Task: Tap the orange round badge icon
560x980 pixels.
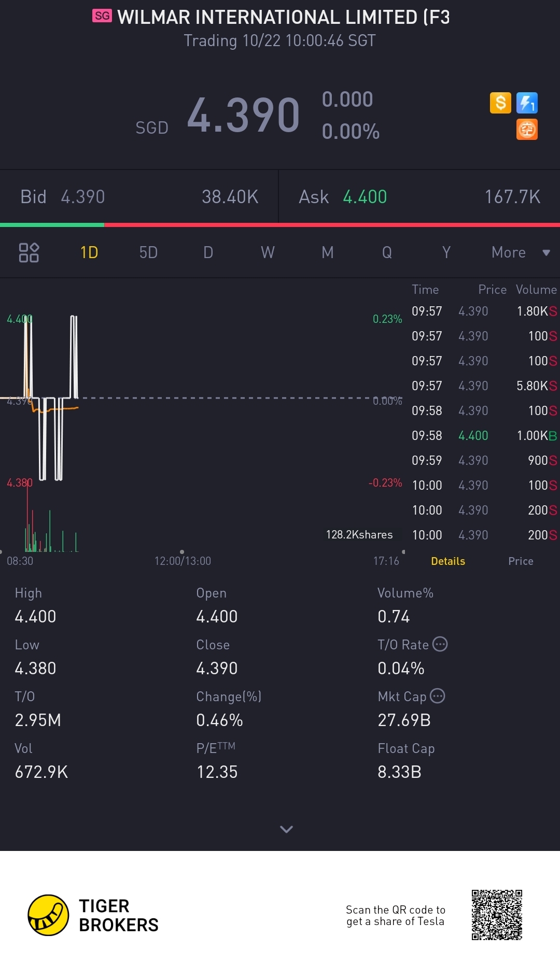Action: point(527,130)
